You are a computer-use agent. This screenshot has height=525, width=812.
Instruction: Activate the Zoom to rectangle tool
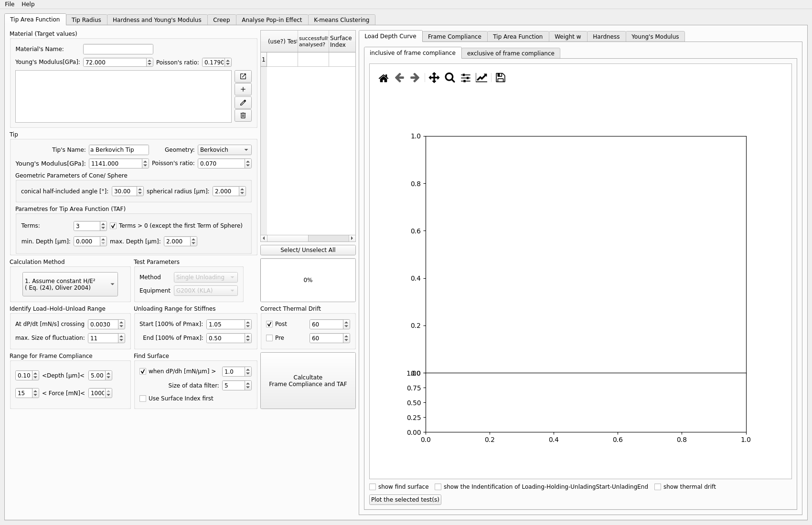coord(449,78)
